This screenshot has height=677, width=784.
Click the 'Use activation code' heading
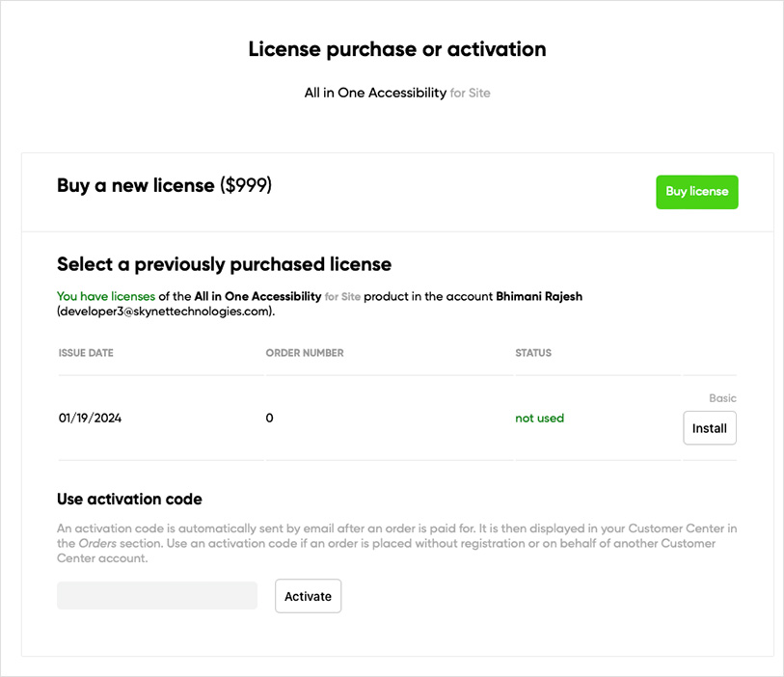[129, 499]
